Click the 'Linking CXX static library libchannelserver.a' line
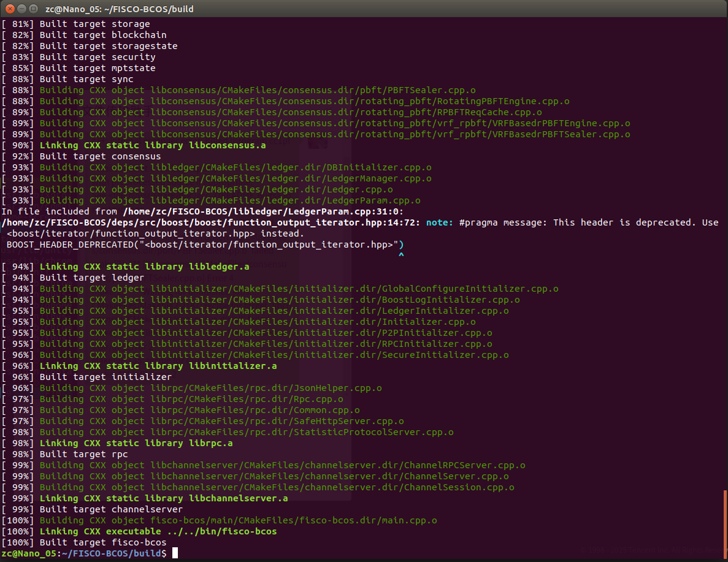 (144, 498)
